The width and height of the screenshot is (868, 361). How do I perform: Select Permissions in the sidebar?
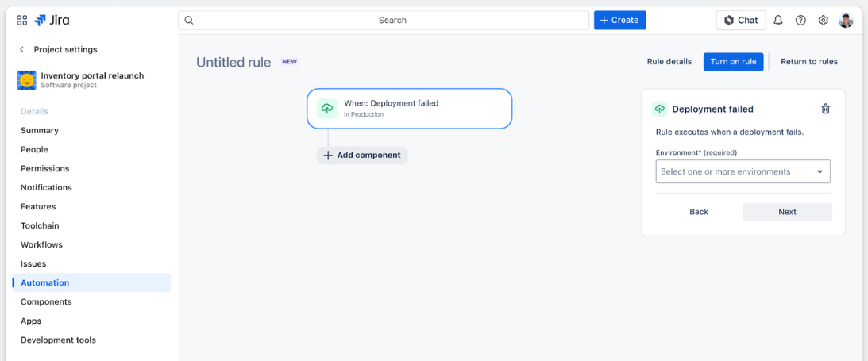(x=44, y=168)
